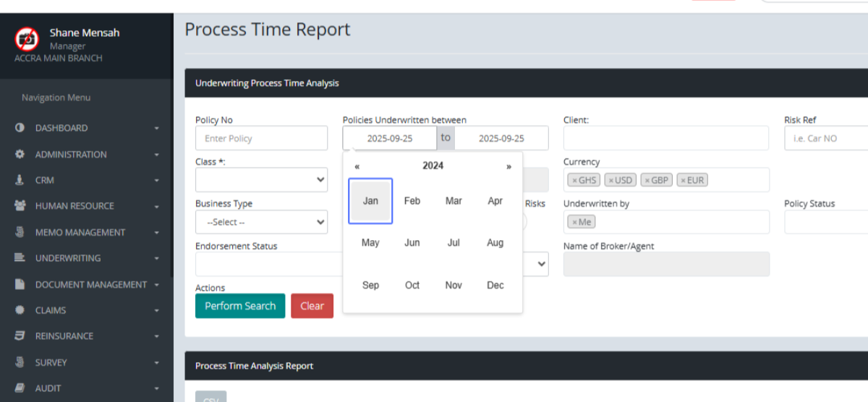
Task: Click the user profile avatar icon
Action: [x=27, y=38]
